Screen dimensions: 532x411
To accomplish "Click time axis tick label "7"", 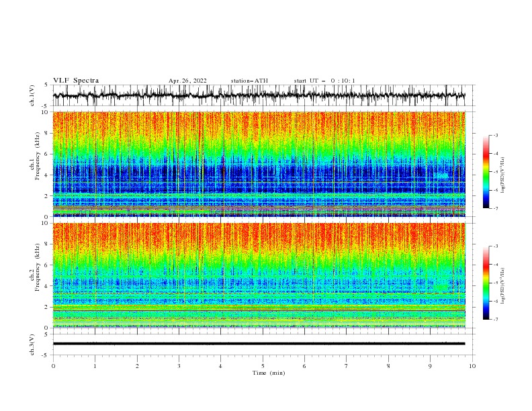I will tap(346, 366).
